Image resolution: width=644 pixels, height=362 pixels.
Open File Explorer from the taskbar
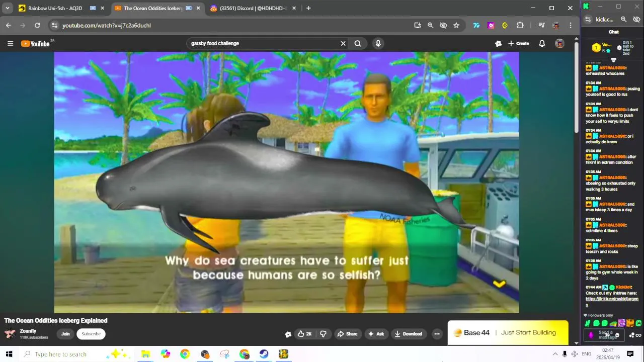[x=145, y=354]
